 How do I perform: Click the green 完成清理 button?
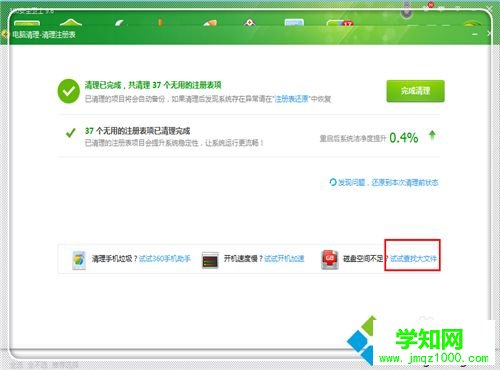(415, 91)
